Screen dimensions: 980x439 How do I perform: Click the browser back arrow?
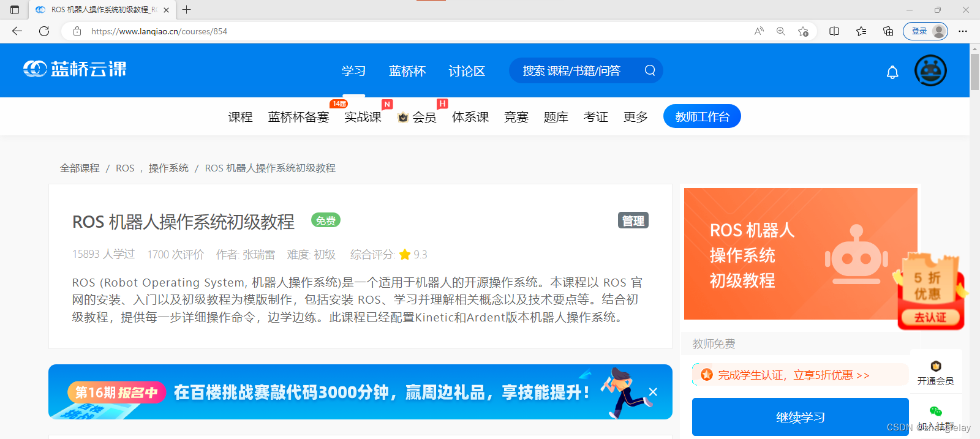point(17,31)
